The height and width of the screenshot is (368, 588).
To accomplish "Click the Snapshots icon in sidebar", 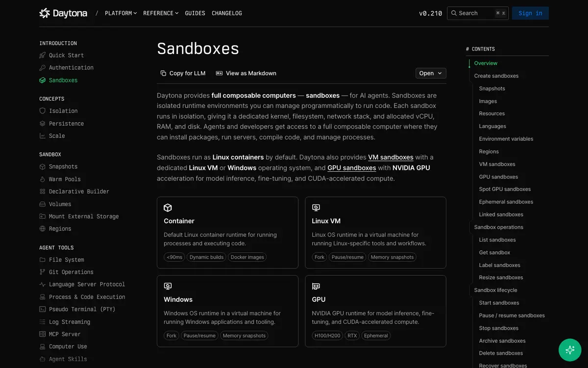I will tap(43, 167).
